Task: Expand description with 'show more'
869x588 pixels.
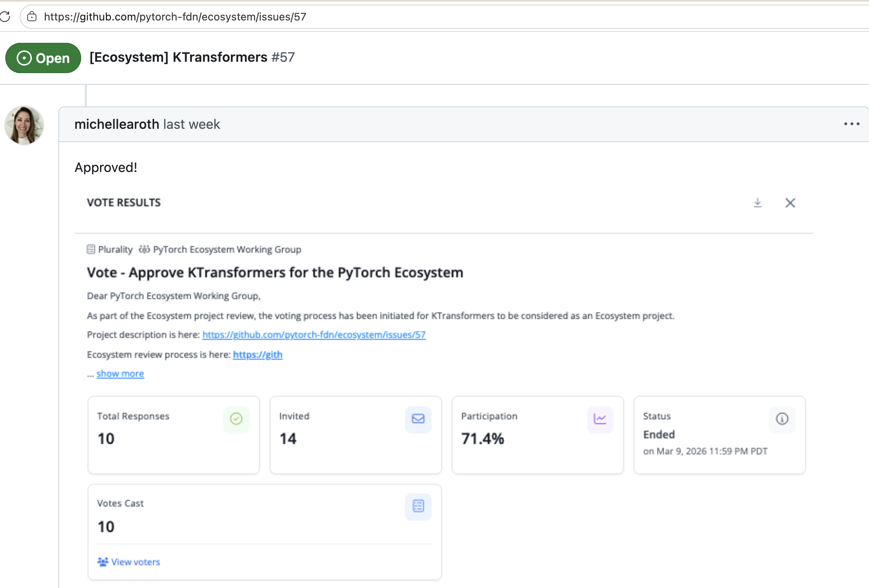Action: (x=120, y=374)
